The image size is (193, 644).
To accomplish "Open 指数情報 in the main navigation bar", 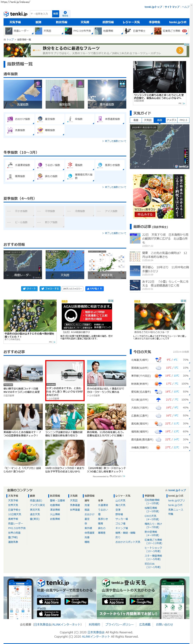I will (x=108, y=22).
